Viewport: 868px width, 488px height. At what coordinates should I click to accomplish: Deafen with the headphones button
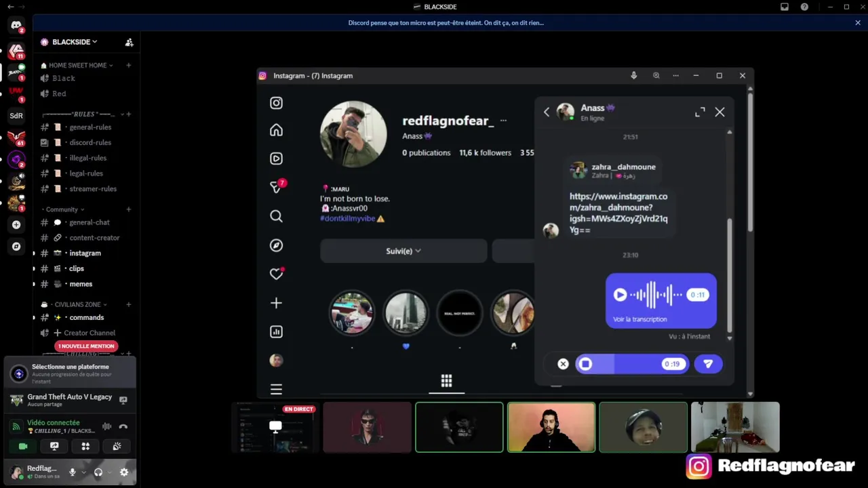pyautogui.click(x=98, y=472)
